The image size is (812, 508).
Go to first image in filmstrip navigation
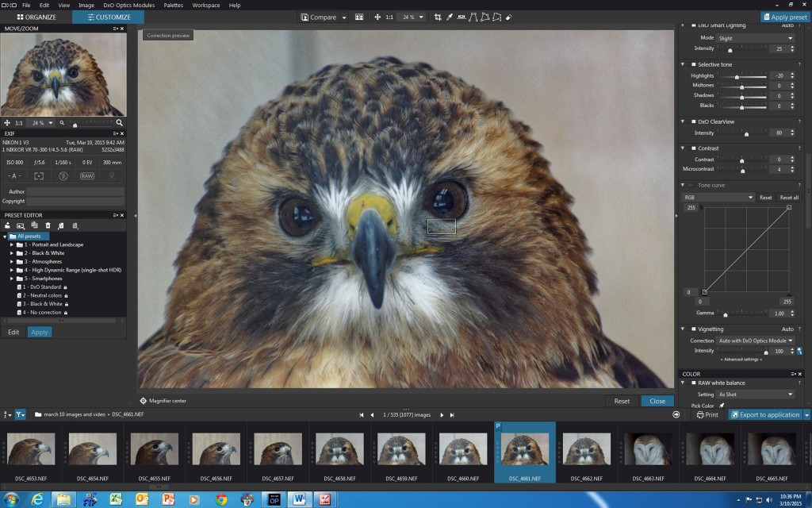tap(362, 414)
